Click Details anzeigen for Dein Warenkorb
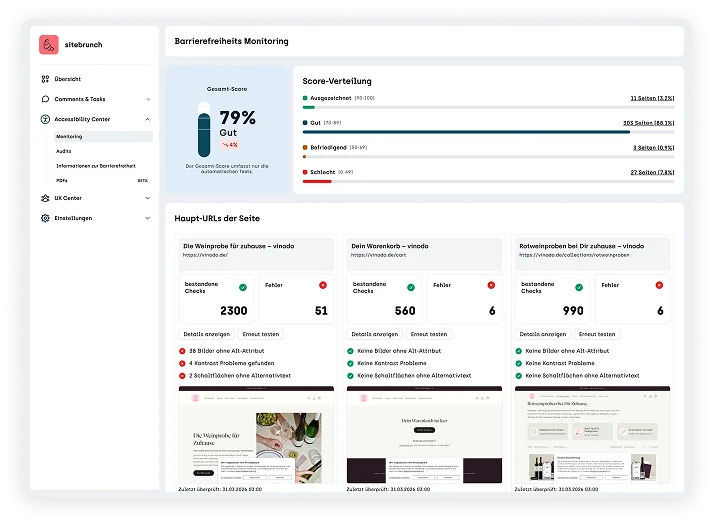Screen dimensions: 714x524 pyautogui.click(x=375, y=334)
